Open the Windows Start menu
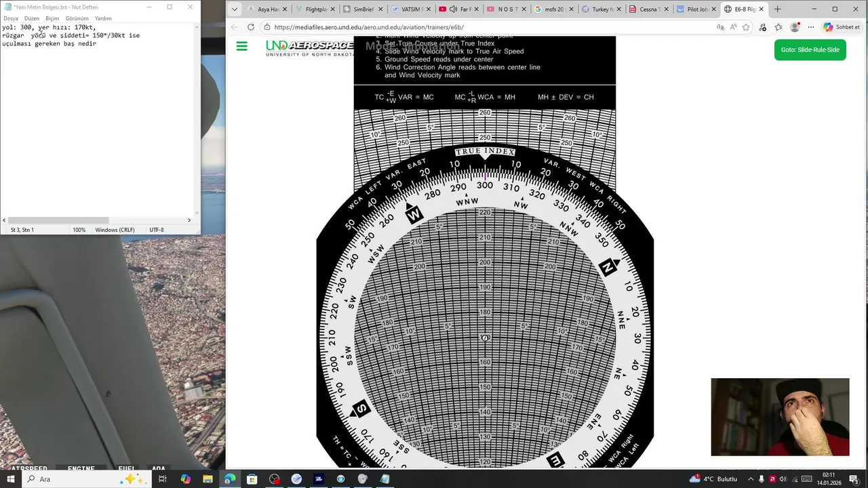The image size is (868, 488). (12, 479)
